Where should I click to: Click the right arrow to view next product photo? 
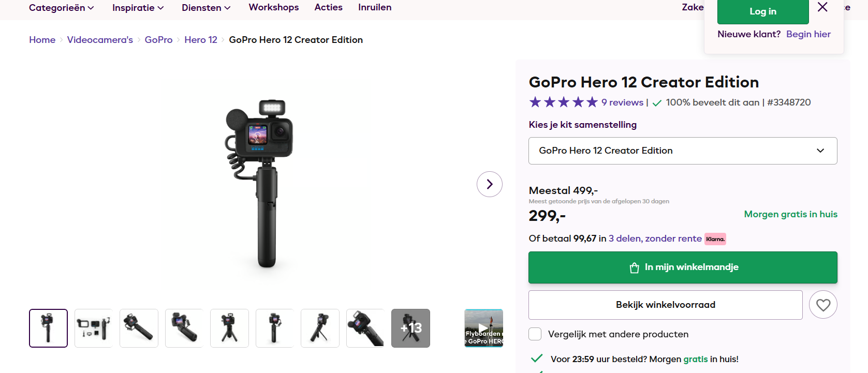pyautogui.click(x=489, y=184)
